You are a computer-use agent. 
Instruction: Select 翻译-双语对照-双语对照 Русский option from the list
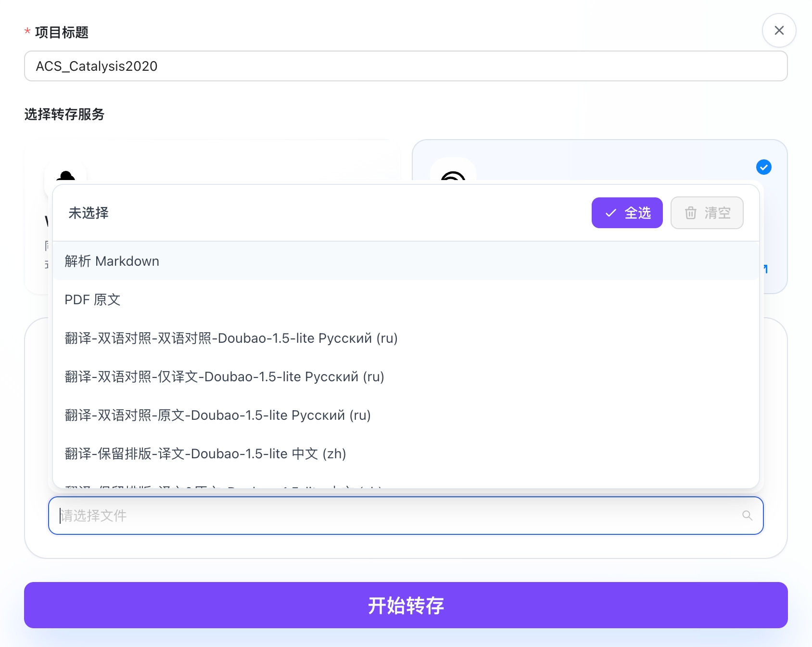pyautogui.click(x=231, y=338)
